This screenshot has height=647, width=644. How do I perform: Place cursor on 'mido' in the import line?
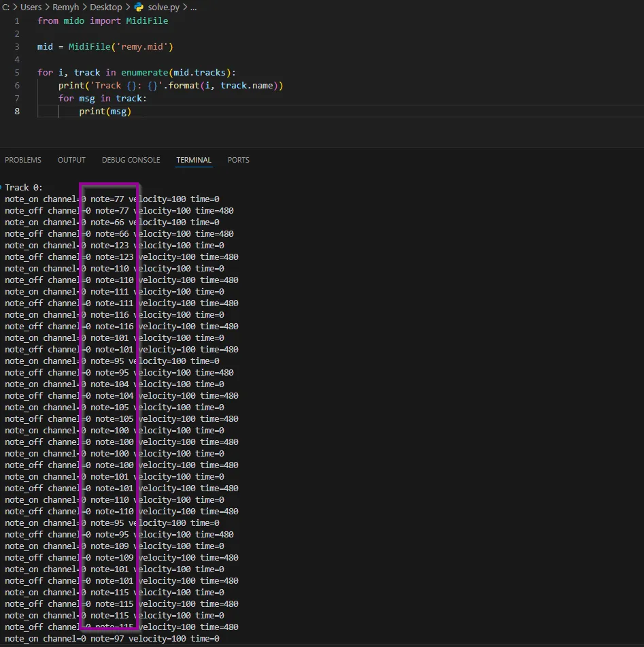(74, 20)
